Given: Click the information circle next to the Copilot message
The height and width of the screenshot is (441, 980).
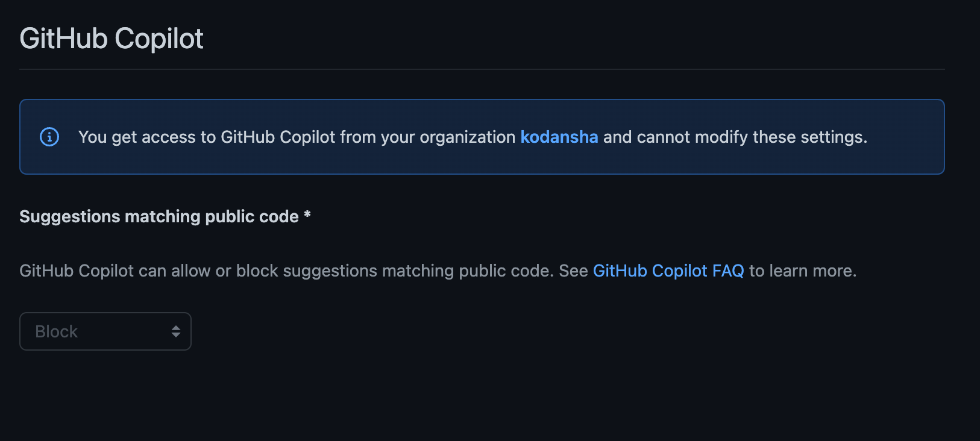Looking at the screenshot, I should click(x=49, y=137).
